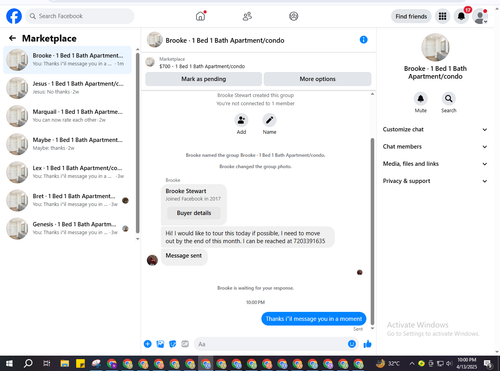This screenshot has width=500, height=371.
Task: Click the group photo in right panel
Action: point(435,47)
